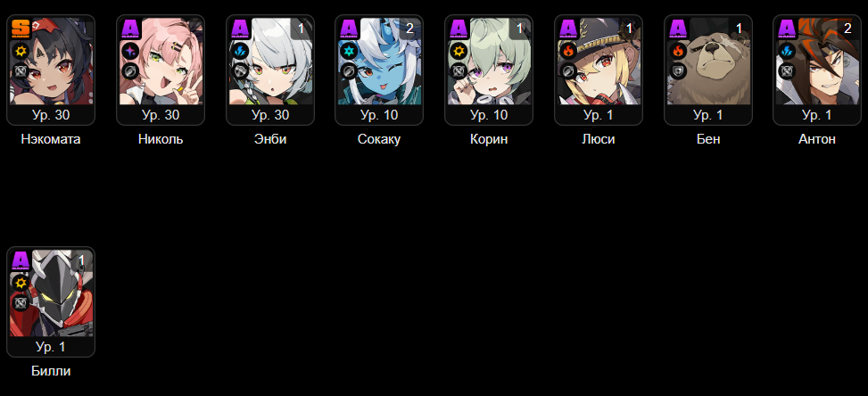
Task: Click the electric attribute icon on Энби
Action: tap(240, 52)
